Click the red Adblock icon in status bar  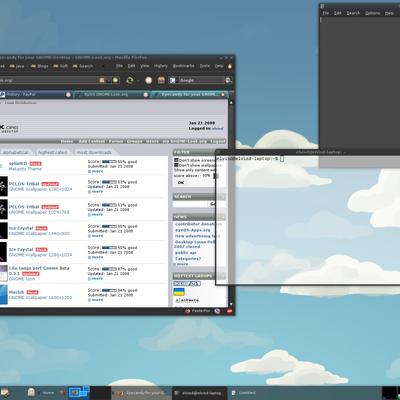[229, 311]
